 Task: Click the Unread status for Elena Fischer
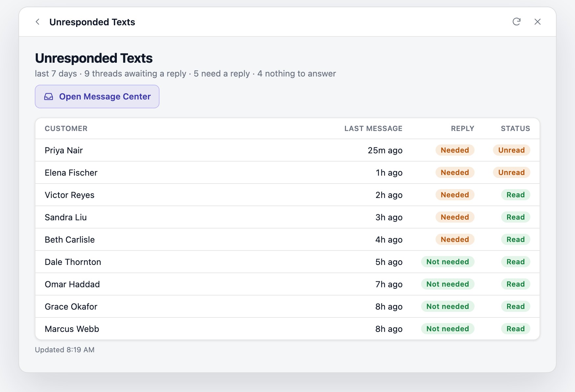pos(511,172)
